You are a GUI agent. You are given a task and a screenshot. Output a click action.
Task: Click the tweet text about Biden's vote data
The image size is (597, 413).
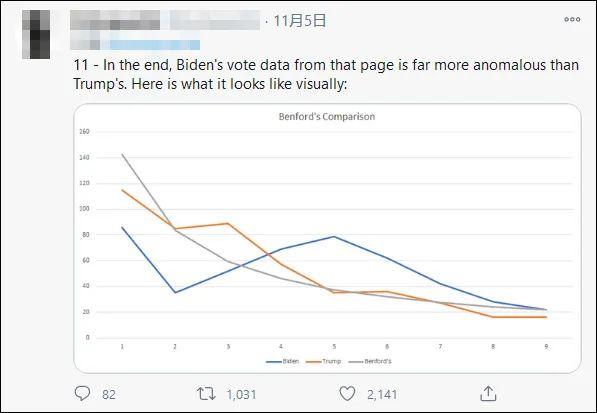click(326, 74)
